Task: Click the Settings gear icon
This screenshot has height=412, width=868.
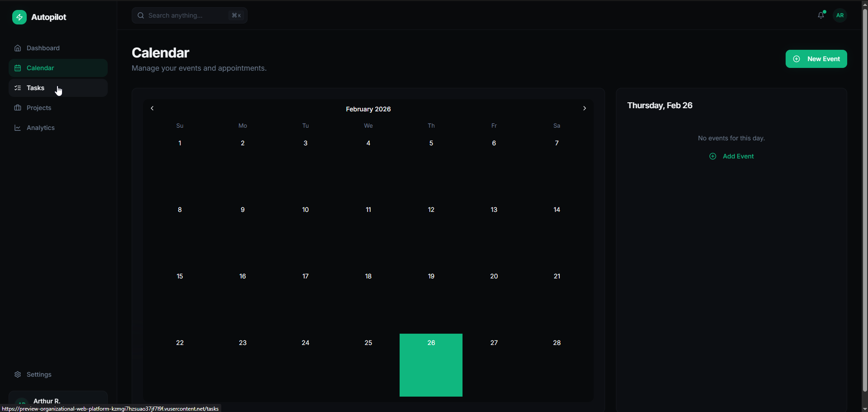Action: tap(18, 374)
